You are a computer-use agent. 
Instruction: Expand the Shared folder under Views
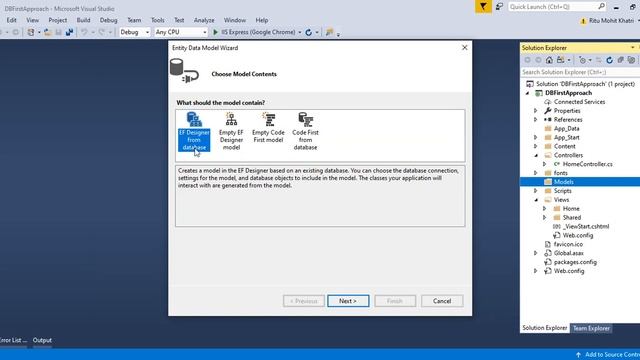[545, 218]
